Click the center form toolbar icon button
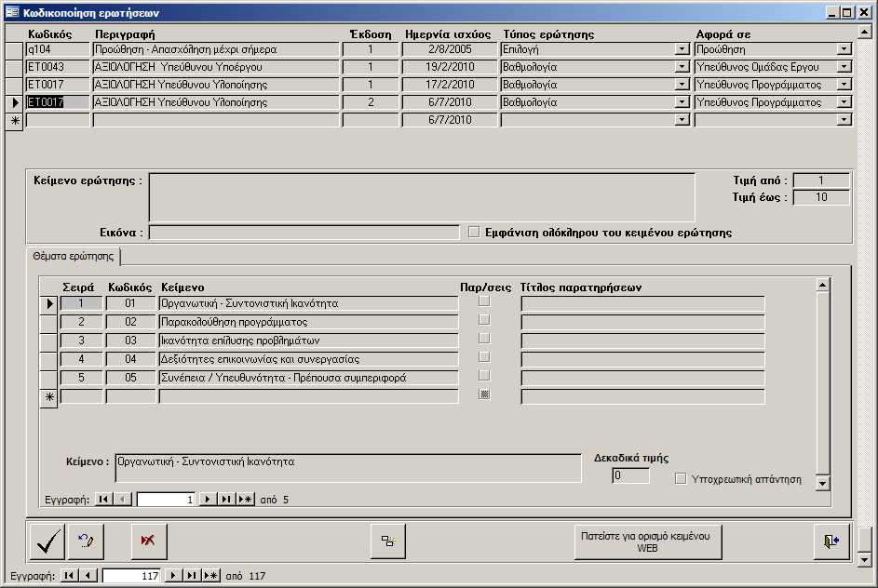 (x=388, y=541)
